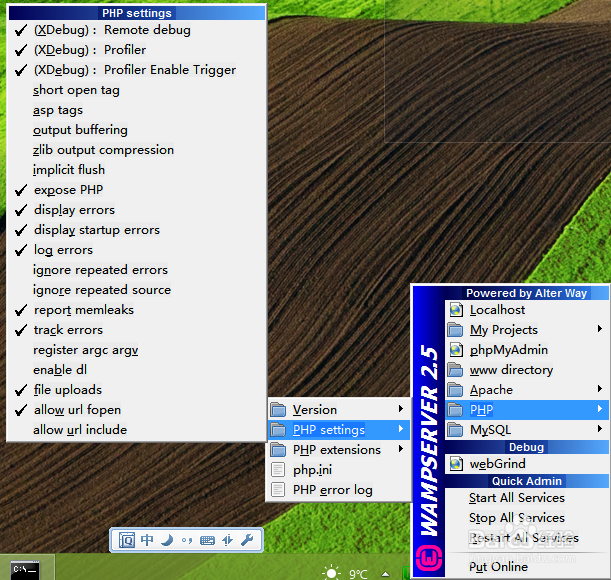Click the My Projects folder icon

point(455,330)
